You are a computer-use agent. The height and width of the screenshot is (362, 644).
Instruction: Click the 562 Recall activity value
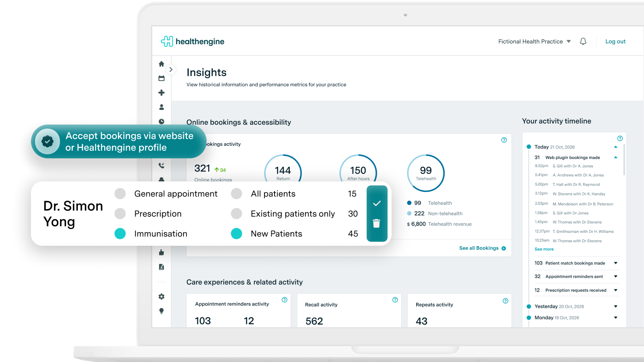(x=314, y=321)
